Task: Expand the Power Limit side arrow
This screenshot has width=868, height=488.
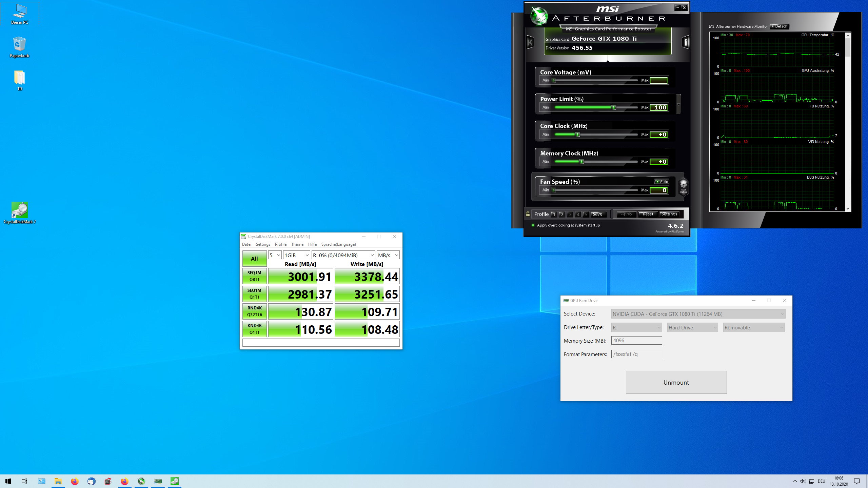Action: (x=678, y=104)
